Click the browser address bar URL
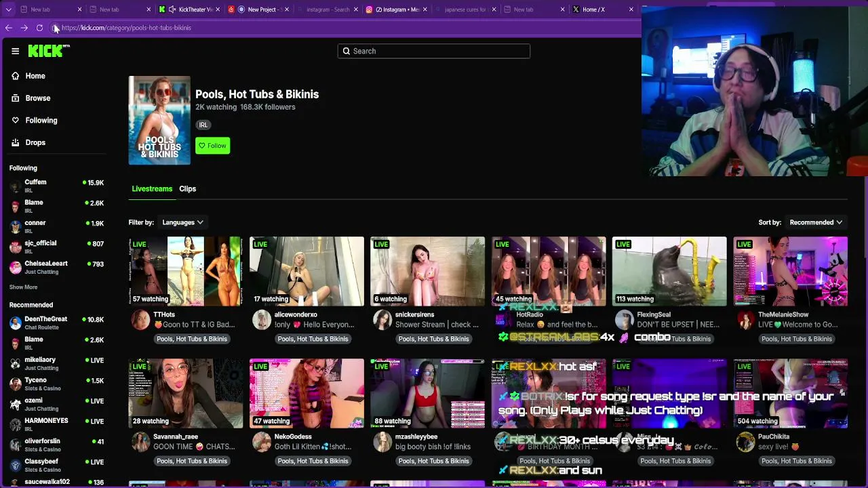This screenshot has width=868, height=488. [126, 28]
